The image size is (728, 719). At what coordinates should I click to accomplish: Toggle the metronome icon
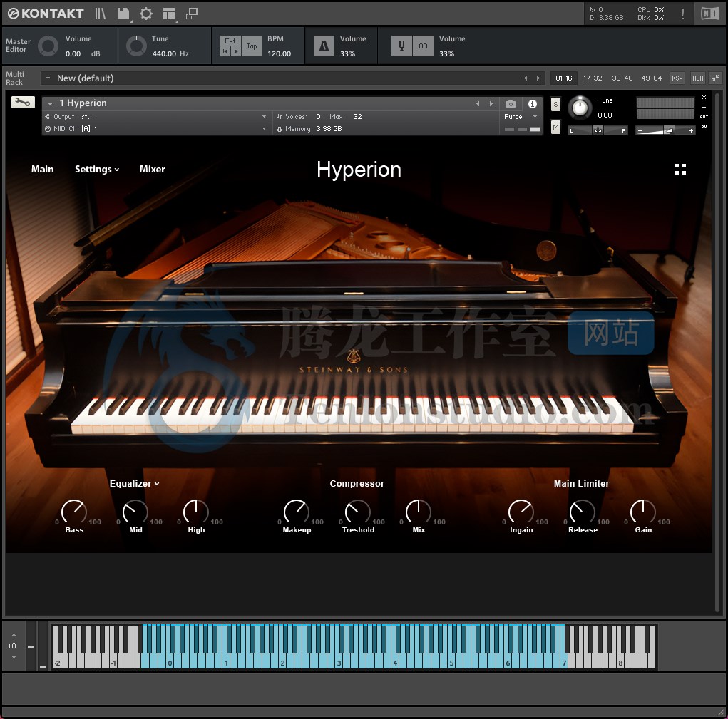click(324, 46)
